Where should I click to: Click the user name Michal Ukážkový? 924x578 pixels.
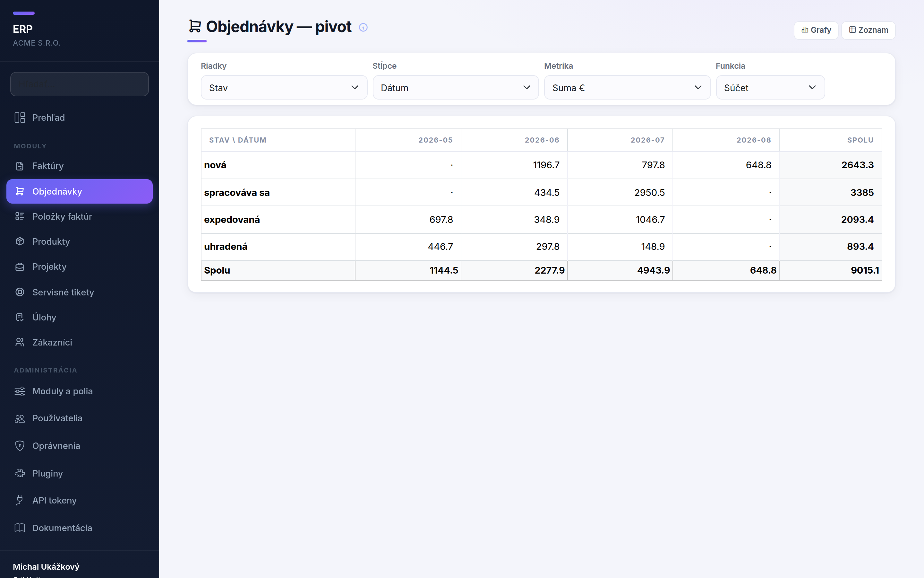[46, 566]
